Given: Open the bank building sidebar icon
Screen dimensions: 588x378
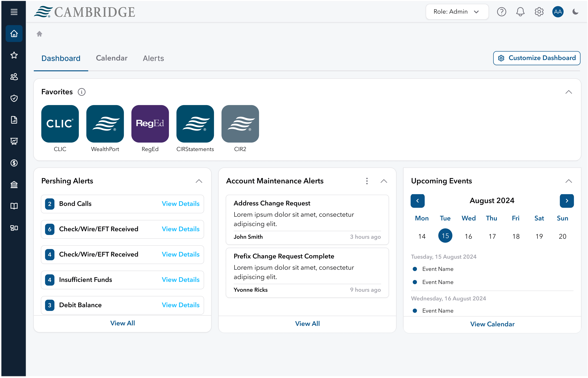Looking at the screenshot, I should pyautogui.click(x=14, y=185).
